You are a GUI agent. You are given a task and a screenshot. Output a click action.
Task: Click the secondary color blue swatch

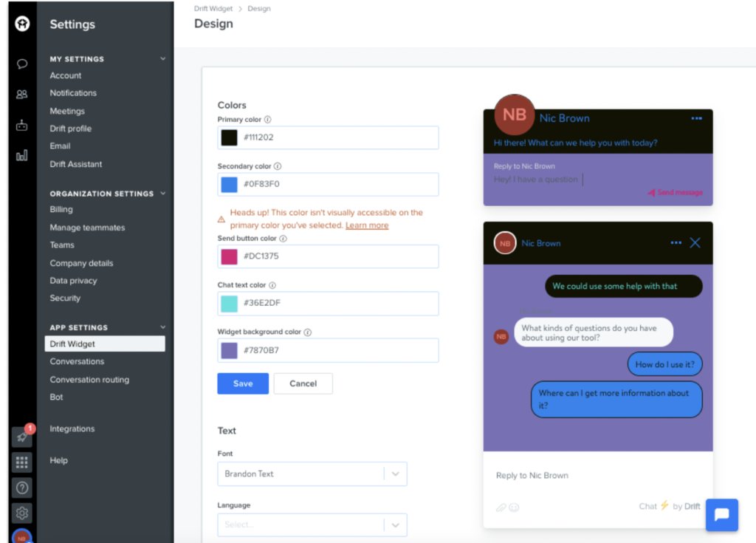coord(229,185)
